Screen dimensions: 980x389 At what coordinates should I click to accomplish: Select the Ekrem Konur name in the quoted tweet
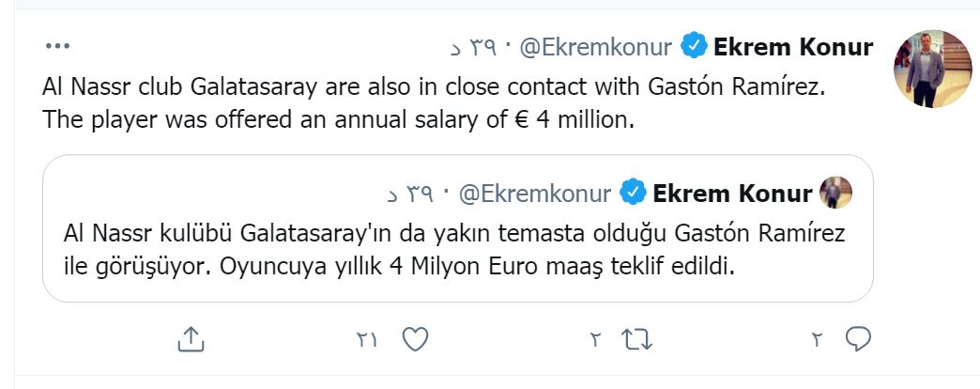click(732, 194)
